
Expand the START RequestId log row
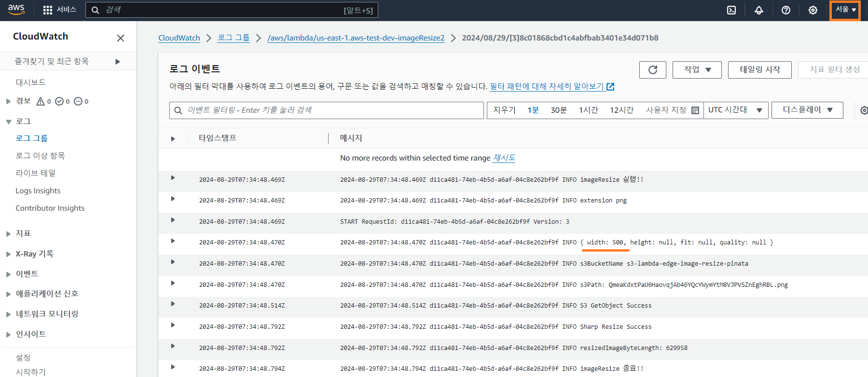173,220
